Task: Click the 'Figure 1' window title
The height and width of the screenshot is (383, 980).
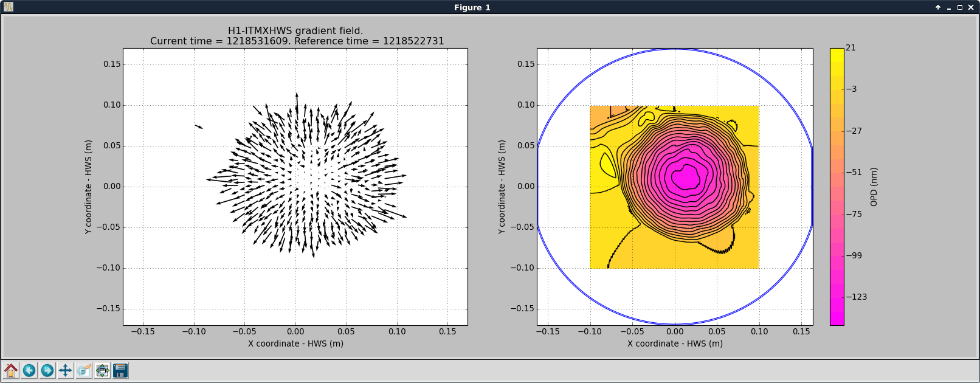Action: 472,7
